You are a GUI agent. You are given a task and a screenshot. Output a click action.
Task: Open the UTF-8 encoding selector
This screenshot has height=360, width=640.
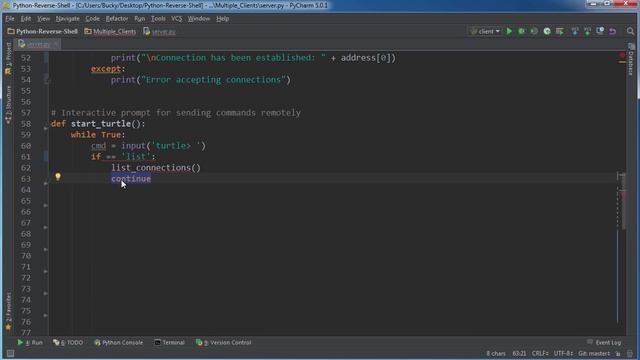pos(563,353)
